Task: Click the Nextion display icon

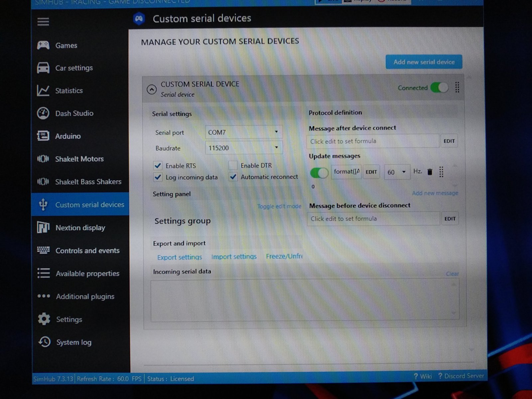Action: tap(43, 227)
